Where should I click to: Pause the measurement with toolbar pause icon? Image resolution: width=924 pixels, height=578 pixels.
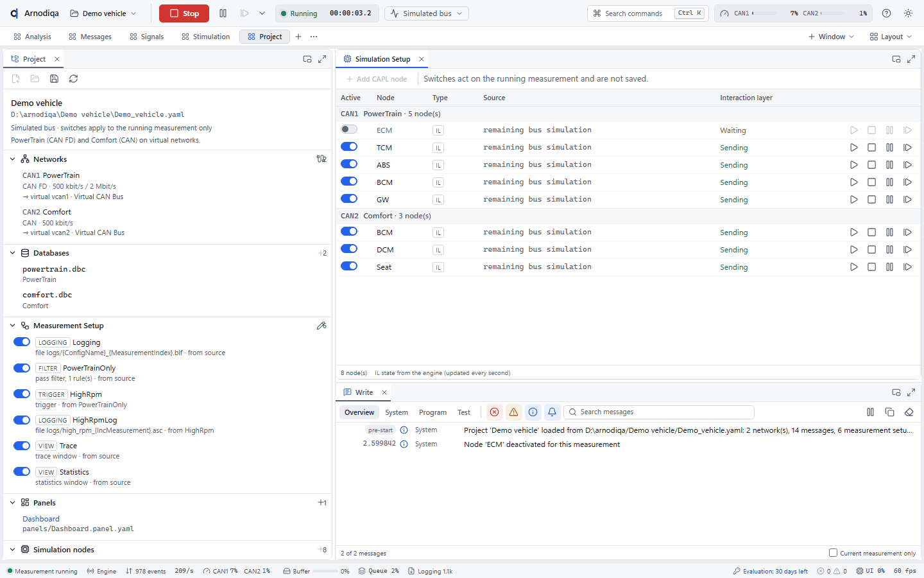coord(223,13)
